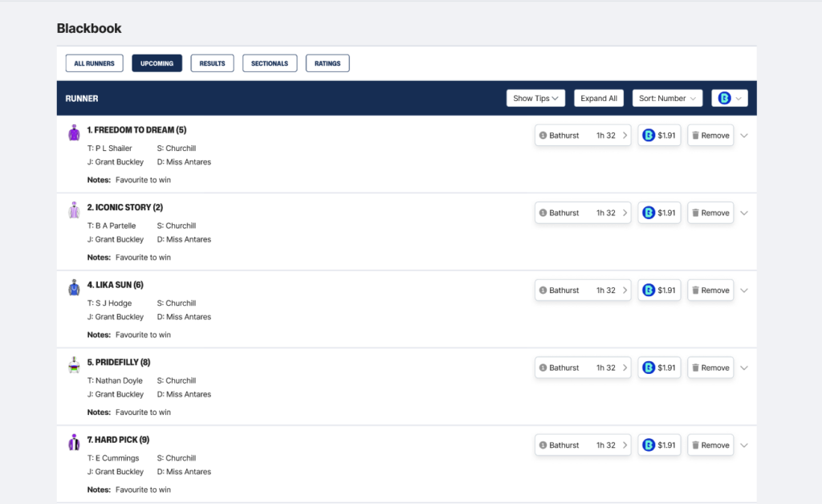Click bookmaker odds icon for Freedom To Dream
This screenshot has height=504, width=822.
click(x=649, y=136)
